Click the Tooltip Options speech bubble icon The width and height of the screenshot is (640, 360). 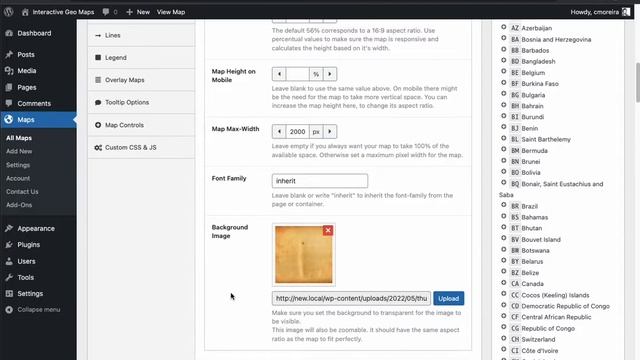click(98, 102)
